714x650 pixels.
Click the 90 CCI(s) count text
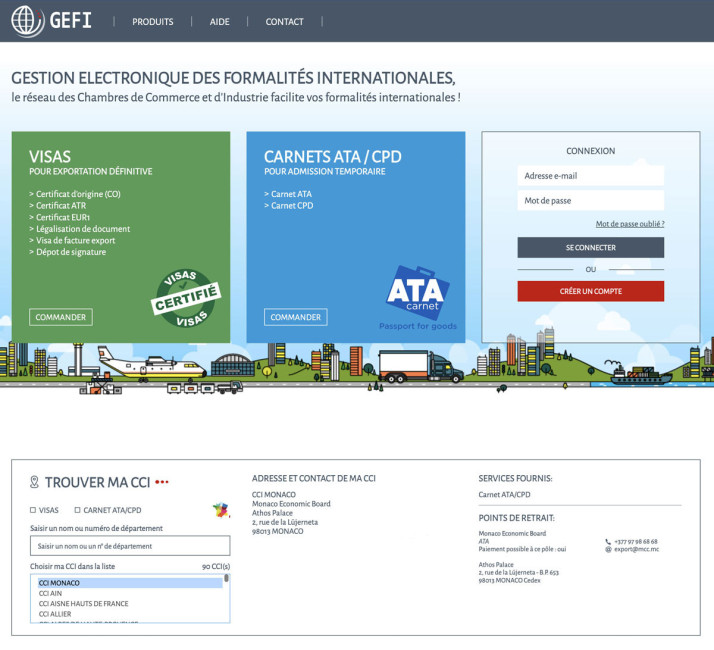coord(216,567)
